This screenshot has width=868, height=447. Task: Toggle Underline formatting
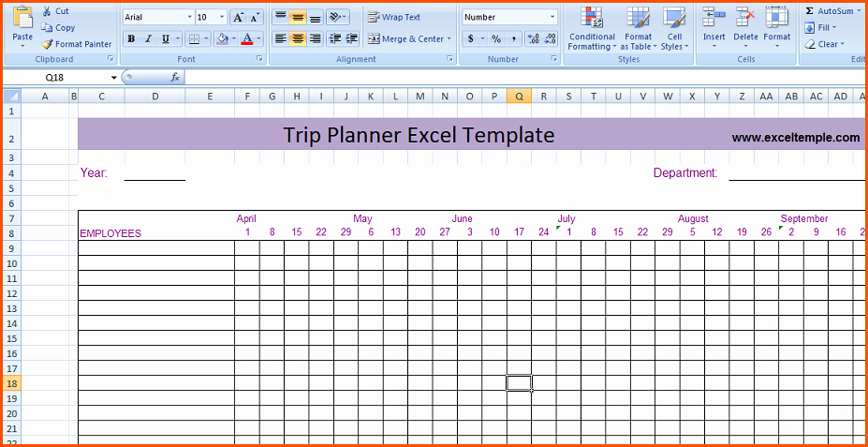166,38
